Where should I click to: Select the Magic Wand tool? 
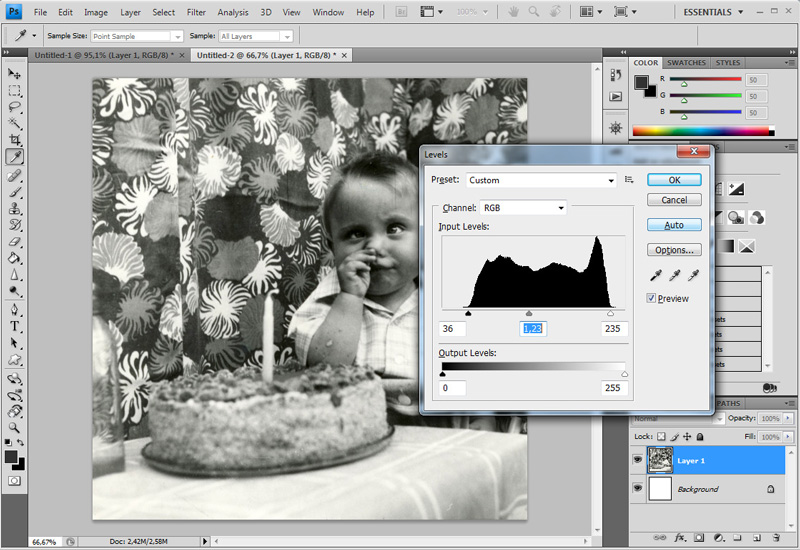pos(15,123)
